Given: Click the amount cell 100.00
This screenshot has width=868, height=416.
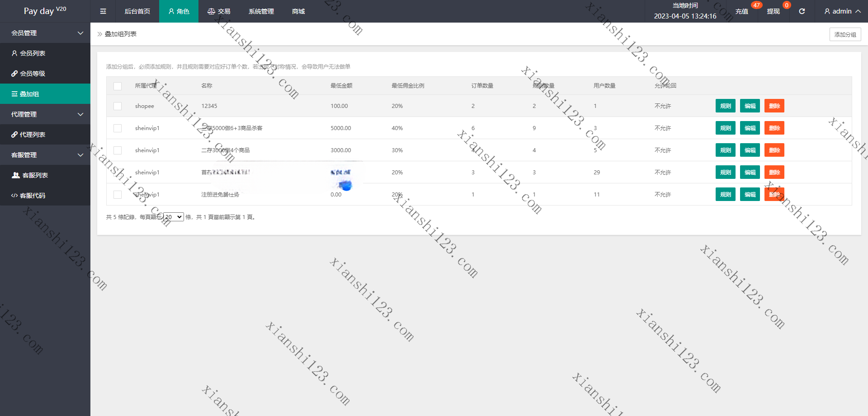Looking at the screenshot, I should [x=339, y=106].
